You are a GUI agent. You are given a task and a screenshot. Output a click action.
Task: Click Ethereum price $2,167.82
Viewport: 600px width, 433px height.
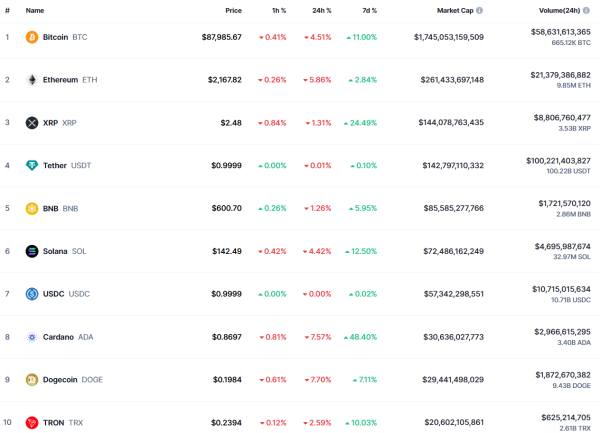tap(225, 80)
